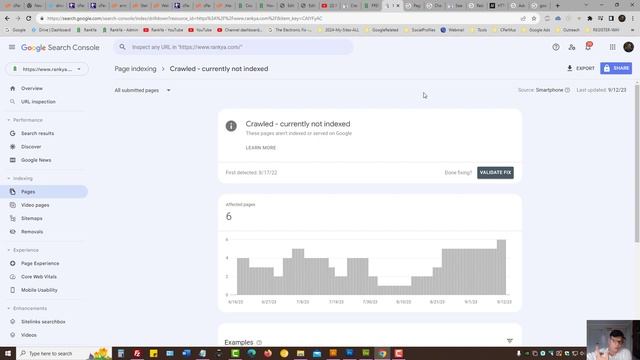Open the Help question mark icon
Viewport: 640px width, 360px height.
tap(556, 47)
